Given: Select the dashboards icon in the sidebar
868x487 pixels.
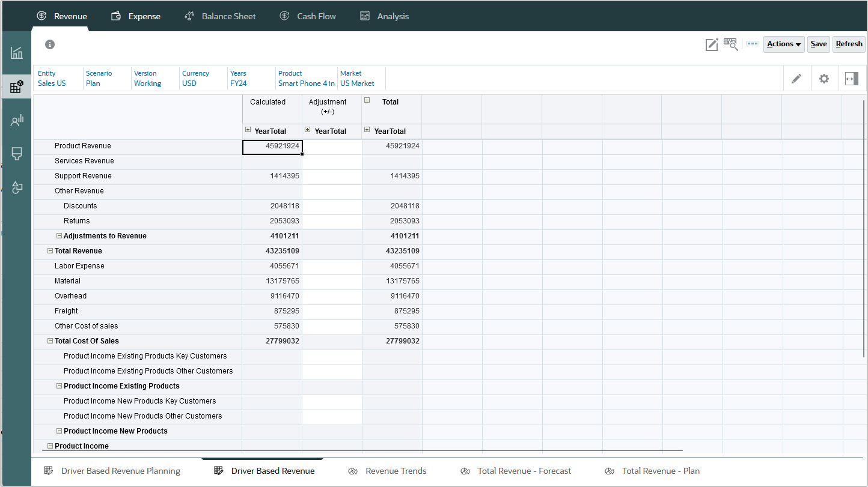Looking at the screenshot, I should (x=16, y=52).
